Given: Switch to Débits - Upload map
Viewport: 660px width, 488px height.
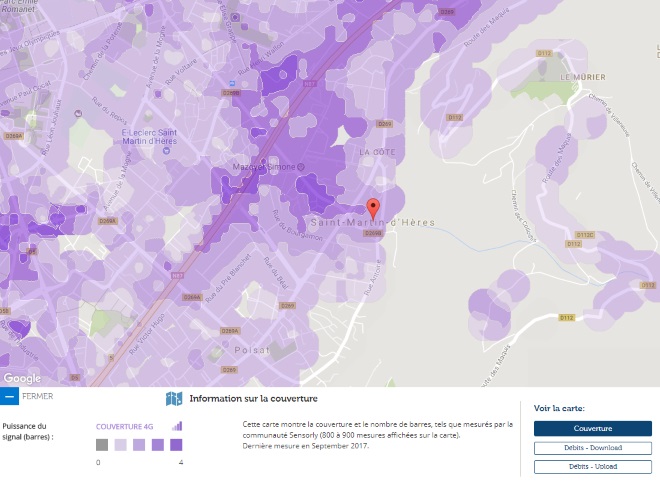Looking at the screenshot, I should click(592, 466).
